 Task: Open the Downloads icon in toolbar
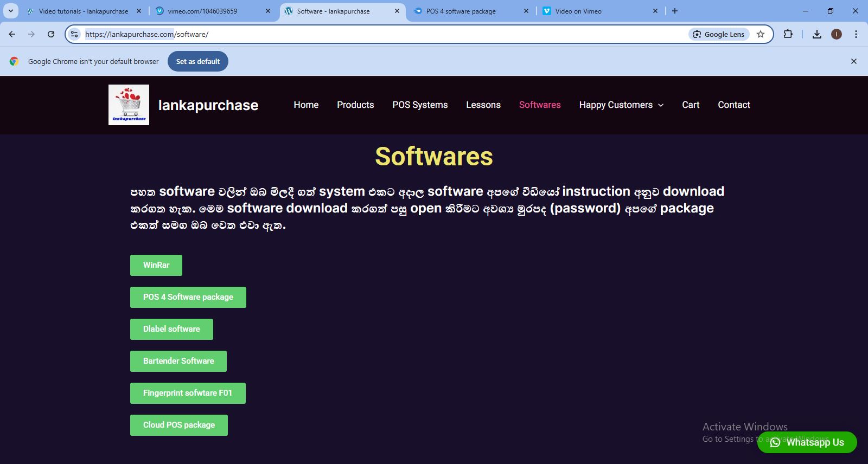click(x=817, y=34)
